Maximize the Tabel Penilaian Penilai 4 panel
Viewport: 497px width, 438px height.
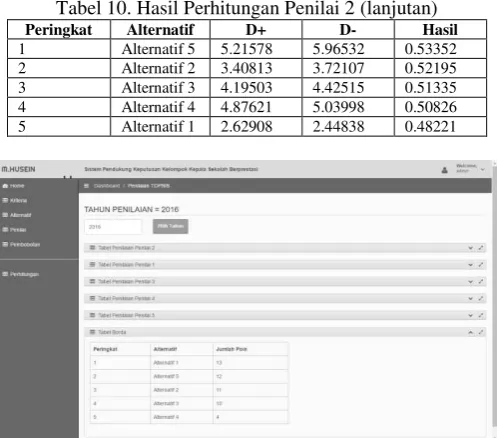coord(481,298)
